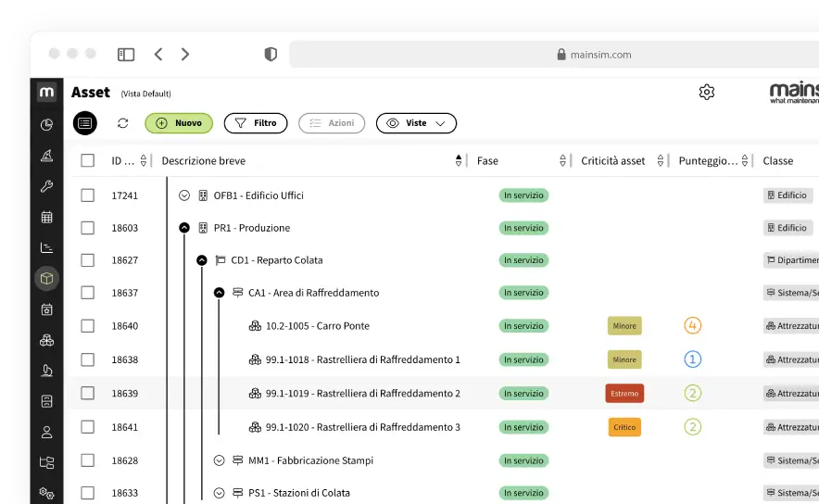Open the scheduled calendar star sidebar icon
The height and width of the screenshot is (504, 819).
coord(46,309)
